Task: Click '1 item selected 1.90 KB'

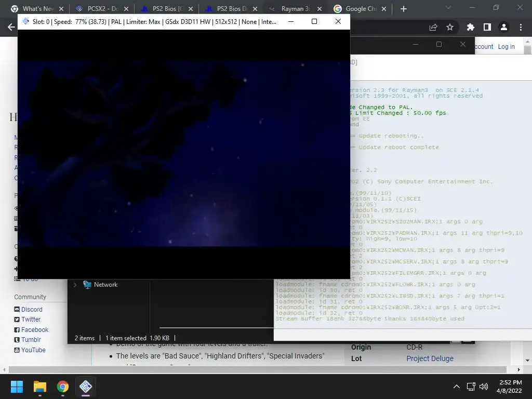Action: [x=137, y=338]
